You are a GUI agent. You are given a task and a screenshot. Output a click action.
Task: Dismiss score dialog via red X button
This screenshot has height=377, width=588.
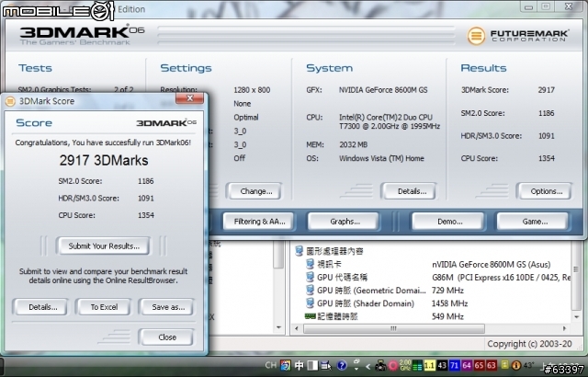(190, 98)
